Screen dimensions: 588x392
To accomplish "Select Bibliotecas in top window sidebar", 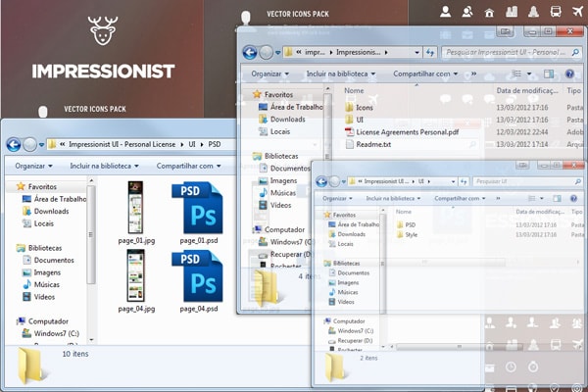I will [x=275, y=156].
